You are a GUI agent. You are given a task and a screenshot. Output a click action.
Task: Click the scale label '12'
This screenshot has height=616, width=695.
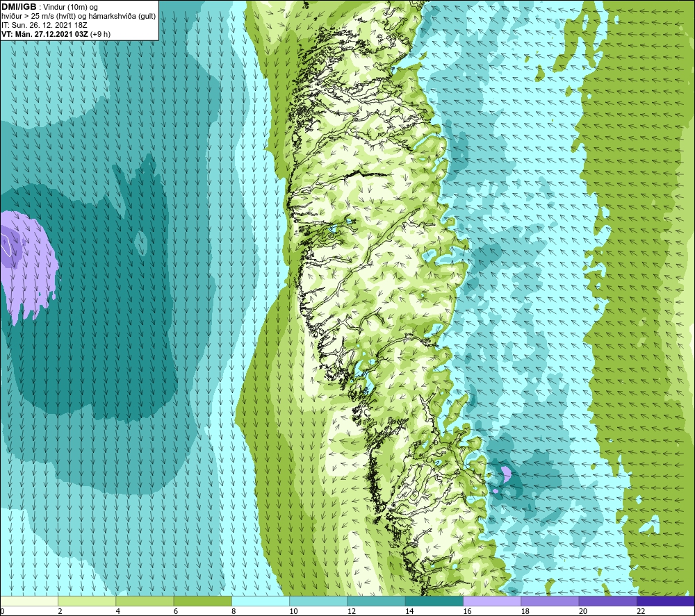352,611
